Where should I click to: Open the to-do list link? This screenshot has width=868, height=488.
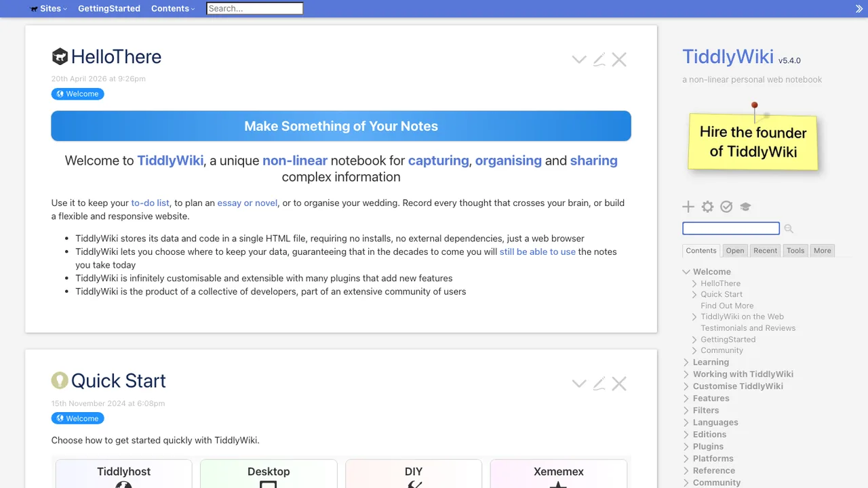(151, 203)
